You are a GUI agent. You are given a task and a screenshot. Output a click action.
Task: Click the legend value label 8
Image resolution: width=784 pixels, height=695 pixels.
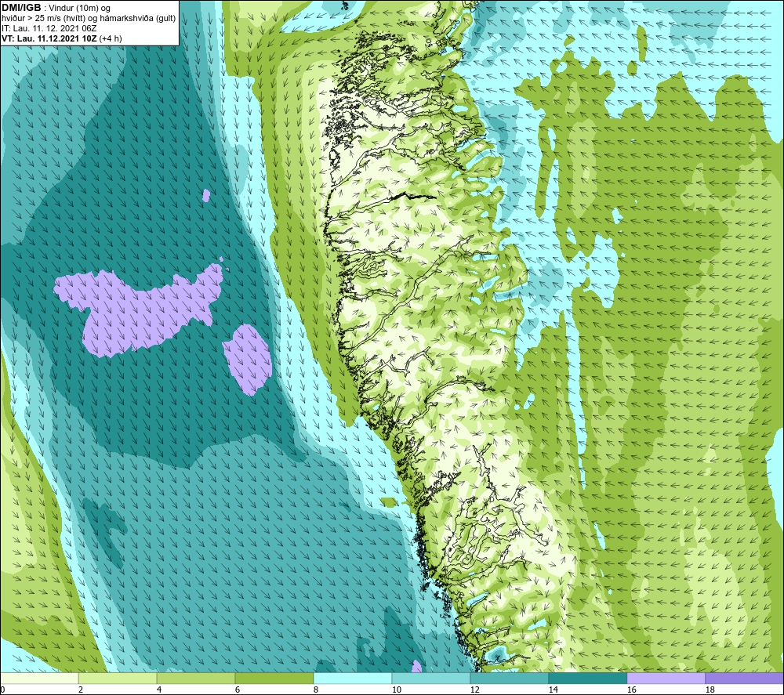coord(315,690)
